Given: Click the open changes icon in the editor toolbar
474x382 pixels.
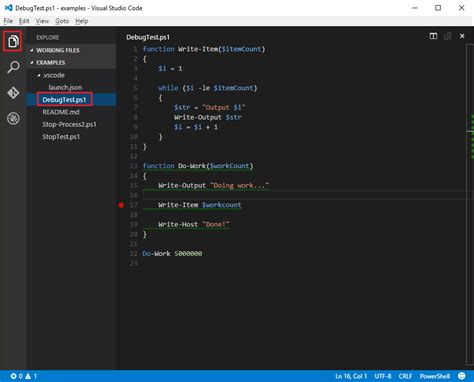Looking at the screenshot, I should [x=448, y=36].
